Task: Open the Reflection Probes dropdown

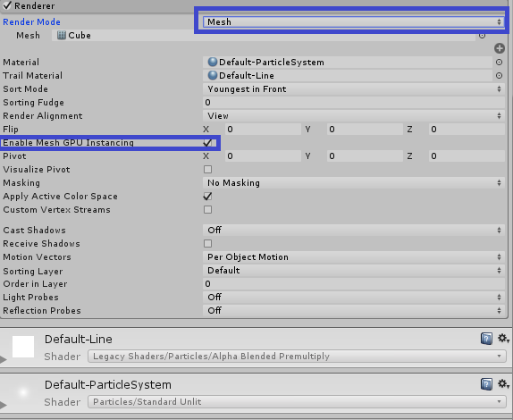Action: click(354, 311)
